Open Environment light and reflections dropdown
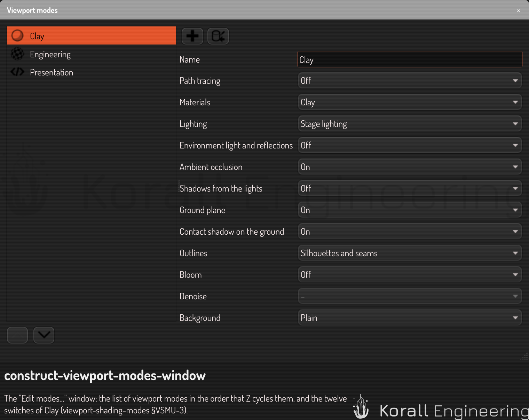 (x=410, y=145)
